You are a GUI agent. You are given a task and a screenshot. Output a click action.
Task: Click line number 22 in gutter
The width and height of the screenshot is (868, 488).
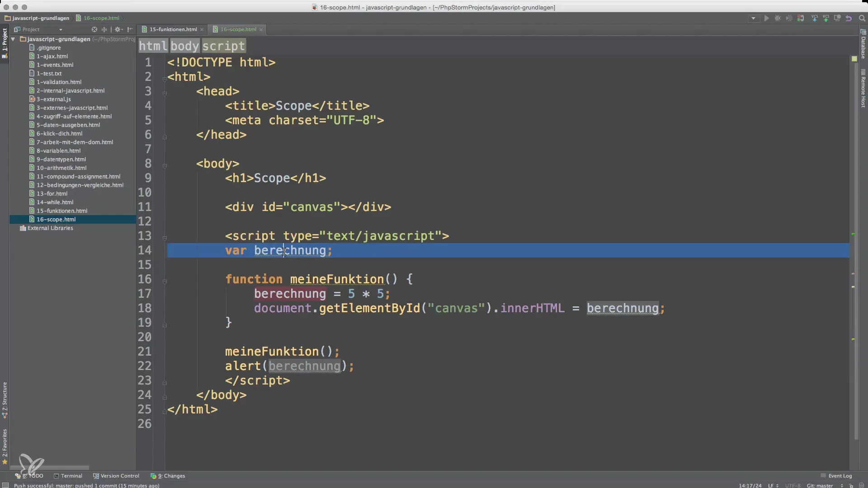pos(145,366)
